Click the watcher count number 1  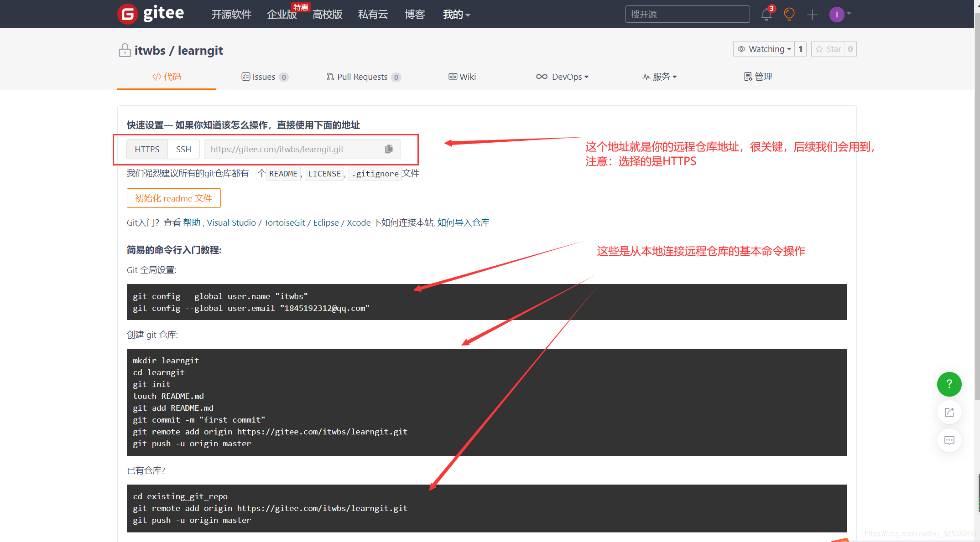(800, 49)
